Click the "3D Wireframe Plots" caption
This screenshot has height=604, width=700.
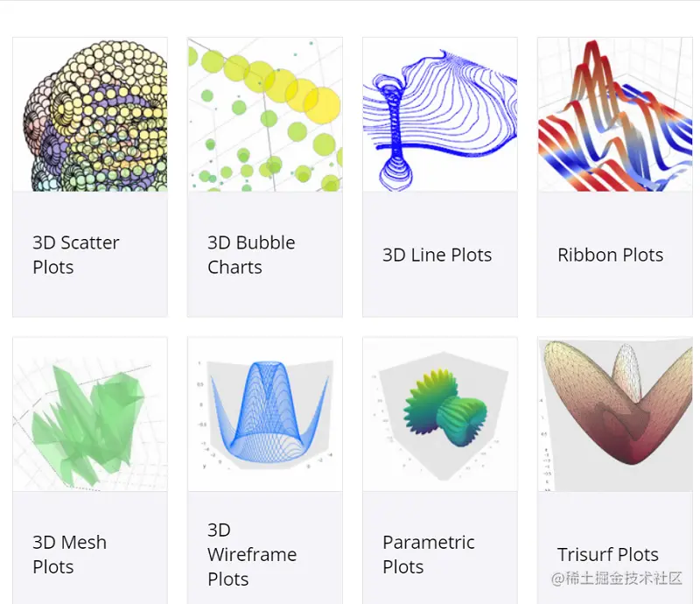coord(252,554)
